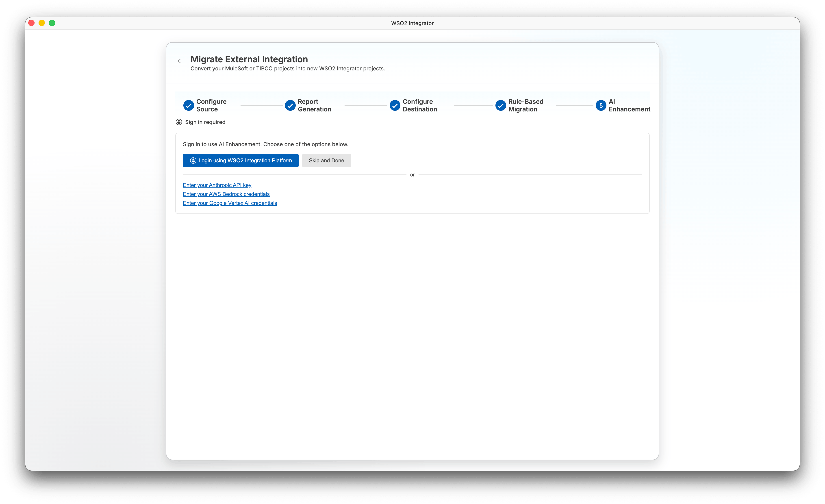Click the Report Generation step label
The image size is (825, 504).
pos(314,106)
